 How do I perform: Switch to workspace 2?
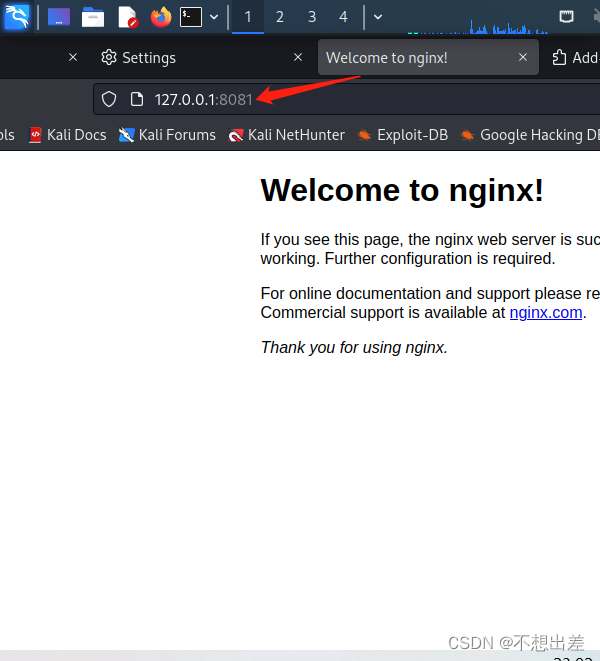coord(280,17)
